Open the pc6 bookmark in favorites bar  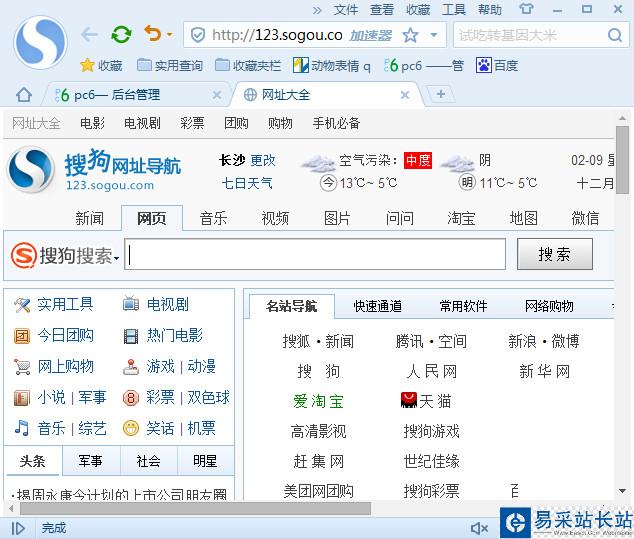coord(423,66)
